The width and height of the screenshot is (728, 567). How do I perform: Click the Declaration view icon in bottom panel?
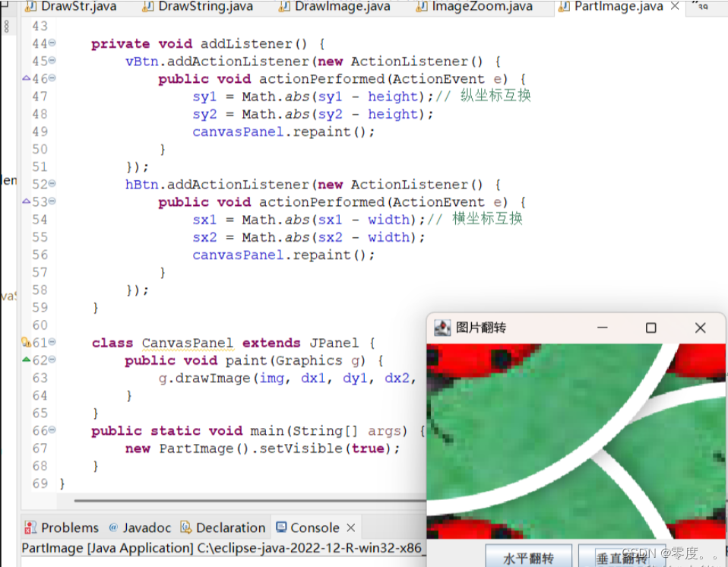[x=185, y=527]
